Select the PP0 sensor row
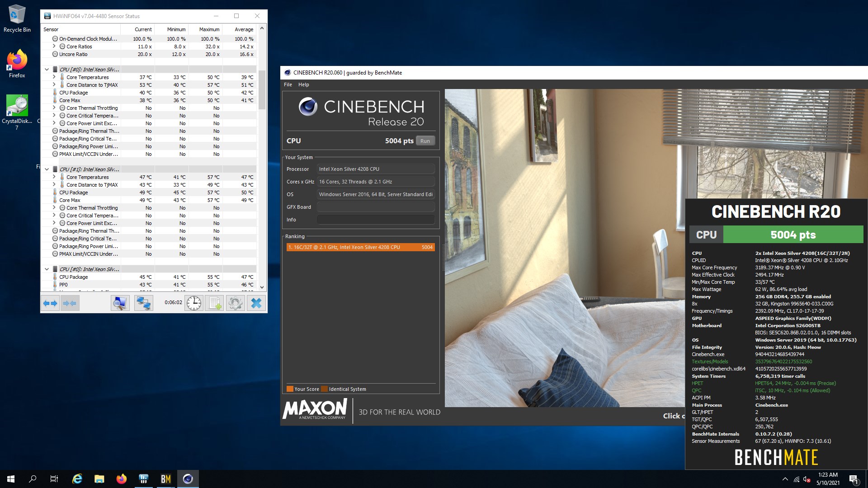 pyautogui.click(x=149, y=285)
